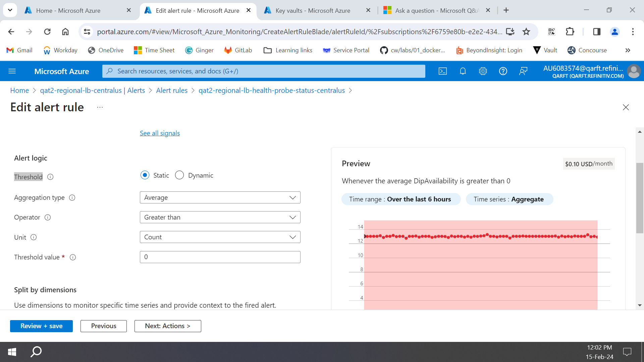The height and width of the screenshot is (362, 644).
Task: Click the Threshold value input field
Action: coord(220,257)
